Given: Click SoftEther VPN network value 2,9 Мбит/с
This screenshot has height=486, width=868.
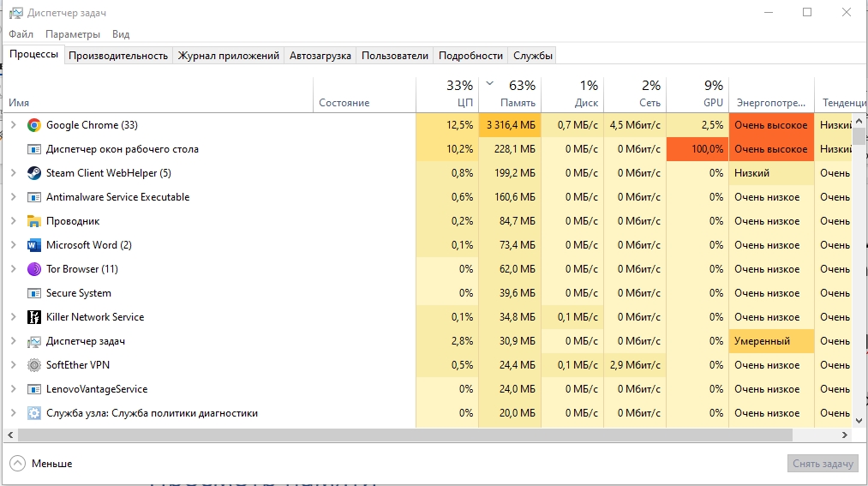Looking at the screenshot, I should click(635, 365).
